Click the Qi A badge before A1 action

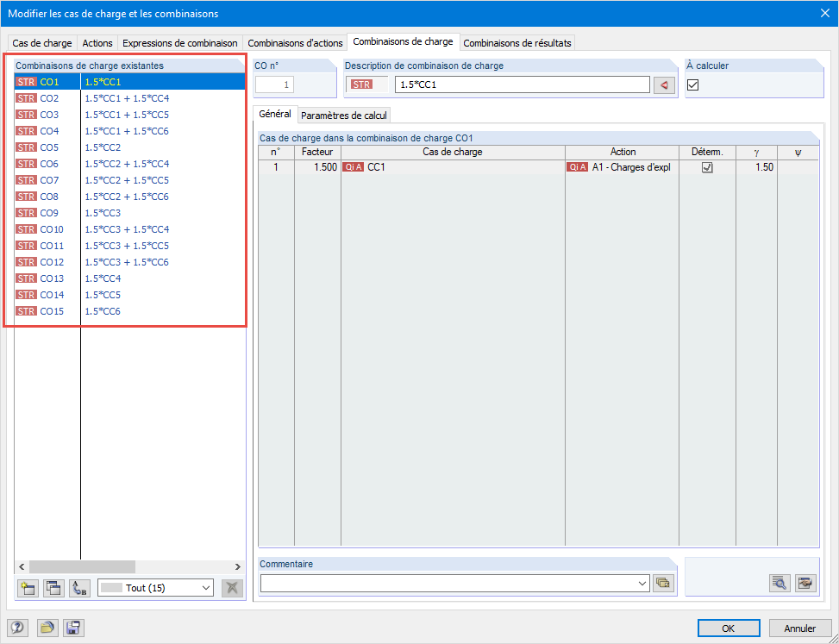(578, 167)
